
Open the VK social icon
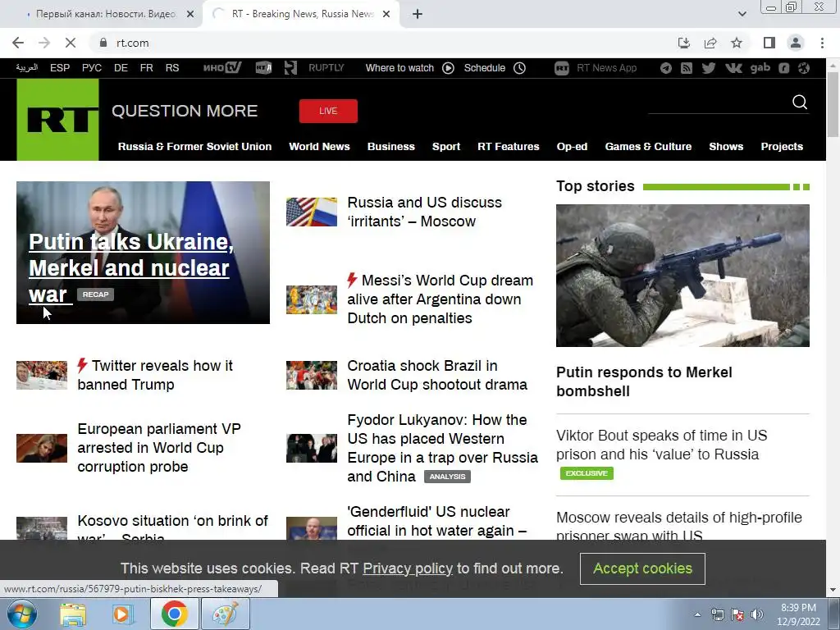(733, 68)
